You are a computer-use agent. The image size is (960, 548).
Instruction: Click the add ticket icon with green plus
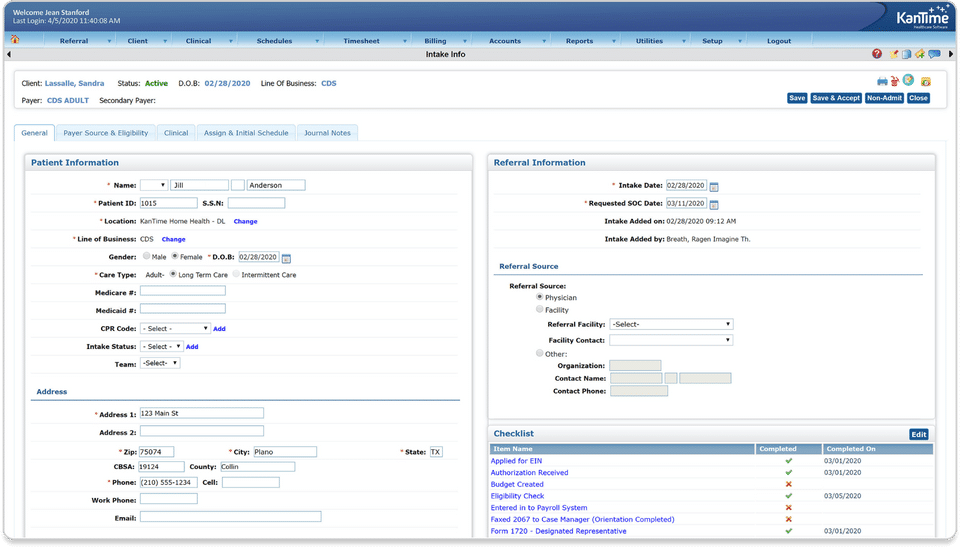(920, 54)
